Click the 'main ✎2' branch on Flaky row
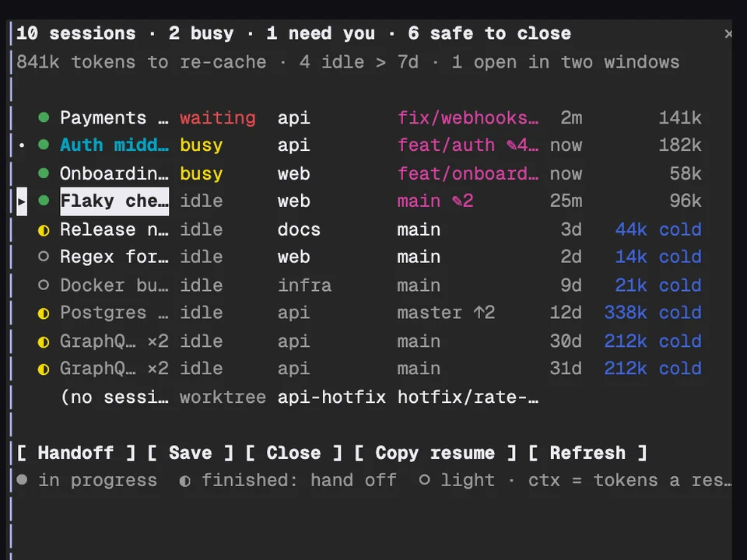Screen dimensions: 747x560 [x=436, y=201]
